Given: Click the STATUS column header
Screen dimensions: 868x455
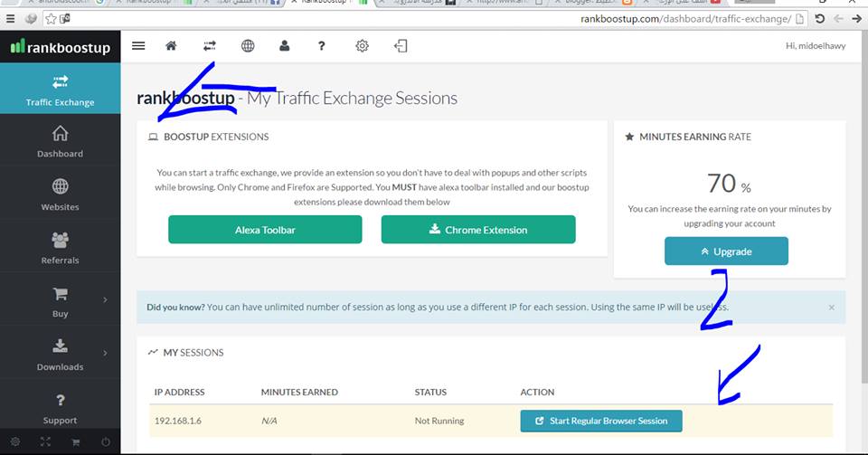Looking at the screenshot, I should click(x=430, y=392).
